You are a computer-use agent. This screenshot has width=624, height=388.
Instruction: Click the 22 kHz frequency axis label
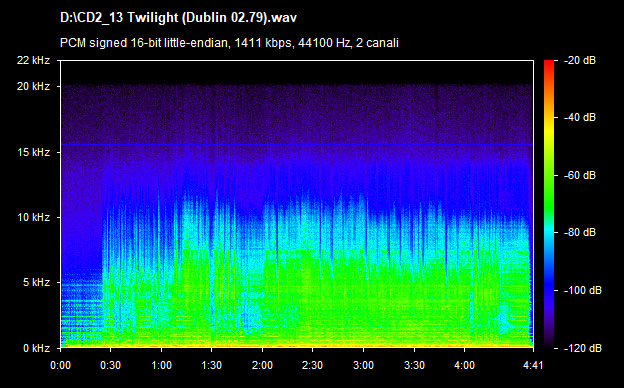[33, 60]
